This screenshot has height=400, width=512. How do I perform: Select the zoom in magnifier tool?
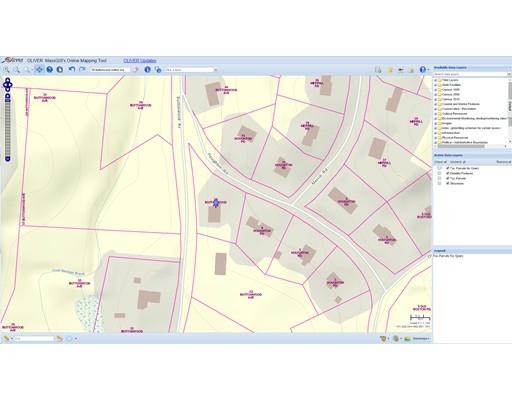(x=6, y=70)
